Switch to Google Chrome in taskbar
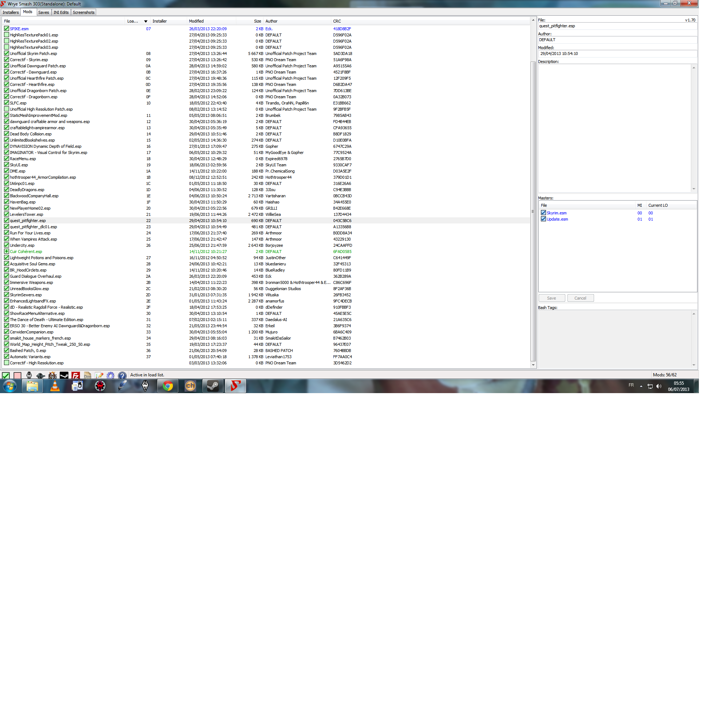Screen dimensions: 728x728 click(168, 386)
